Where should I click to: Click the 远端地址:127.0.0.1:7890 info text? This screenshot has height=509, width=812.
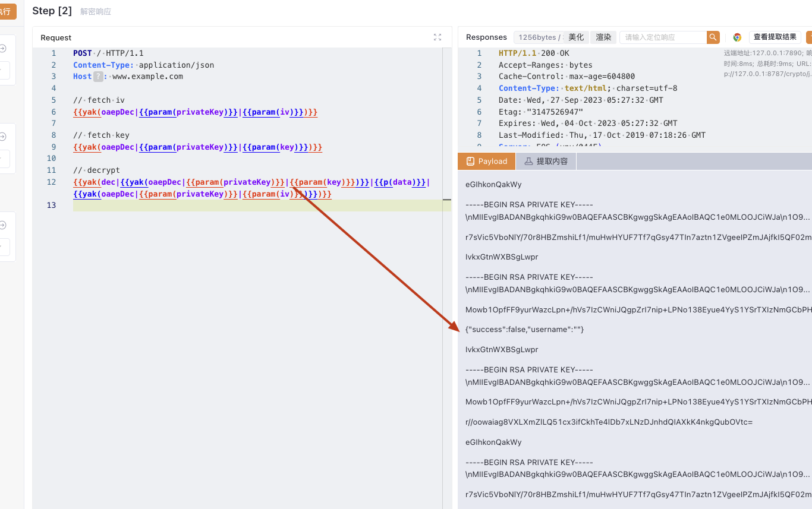(763, 53)
